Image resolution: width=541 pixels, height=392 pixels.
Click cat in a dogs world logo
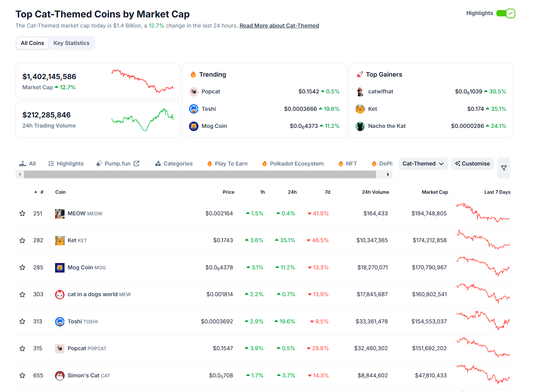[60, 294]
